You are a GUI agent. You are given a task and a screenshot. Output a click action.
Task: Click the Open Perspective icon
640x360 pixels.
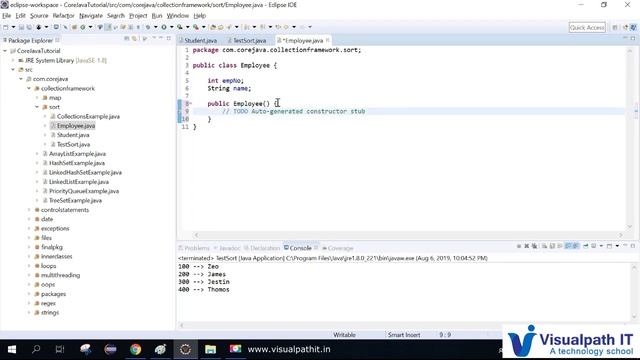point(615,27)
